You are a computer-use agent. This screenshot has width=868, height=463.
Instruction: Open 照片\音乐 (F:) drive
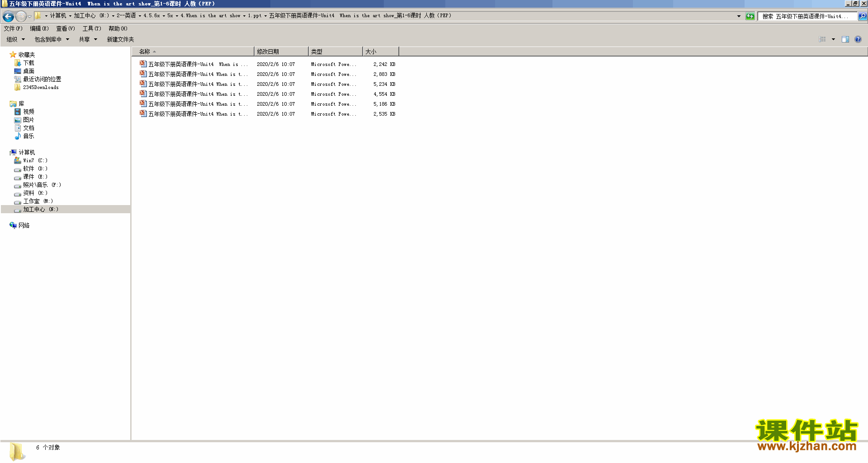click(x=42, y=185)
